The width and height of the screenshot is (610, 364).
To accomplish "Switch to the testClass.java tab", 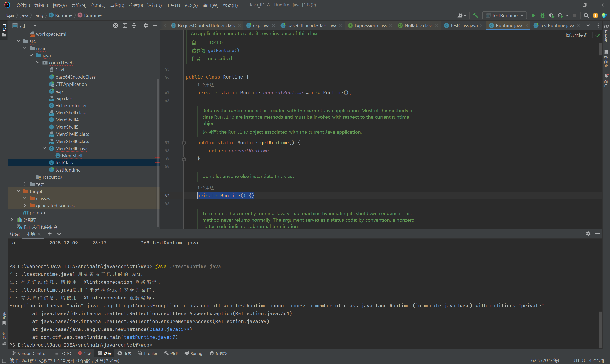I will click(x=464, y=25).
